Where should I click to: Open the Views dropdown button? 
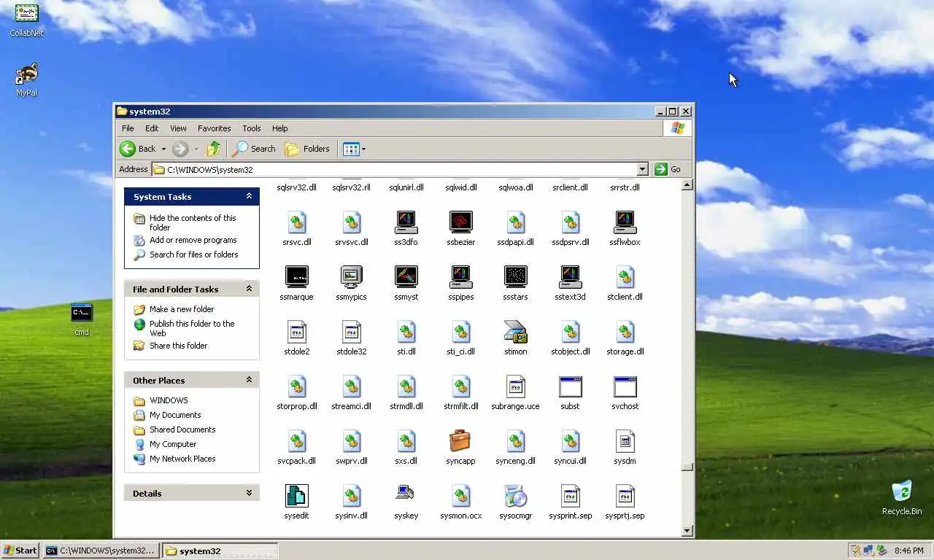354,149
